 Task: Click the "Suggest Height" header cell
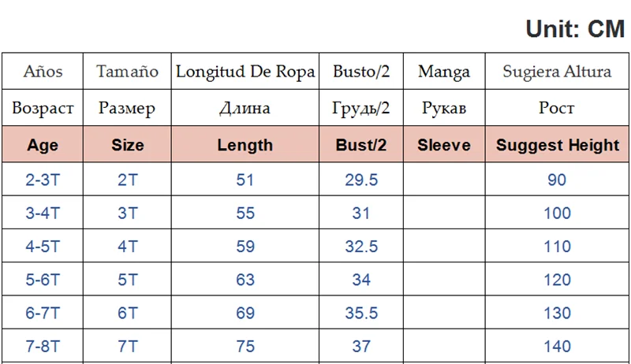pyautogui.click(x=557, y=145)
